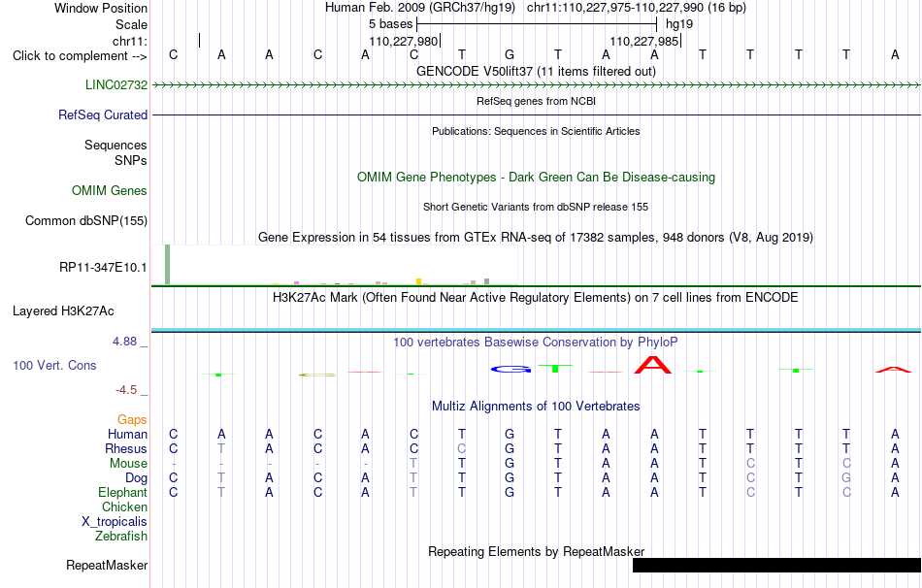Screen dimensions: 922x588
Task: Click the Elephant species alignment row label
Action: click(123, 492)
